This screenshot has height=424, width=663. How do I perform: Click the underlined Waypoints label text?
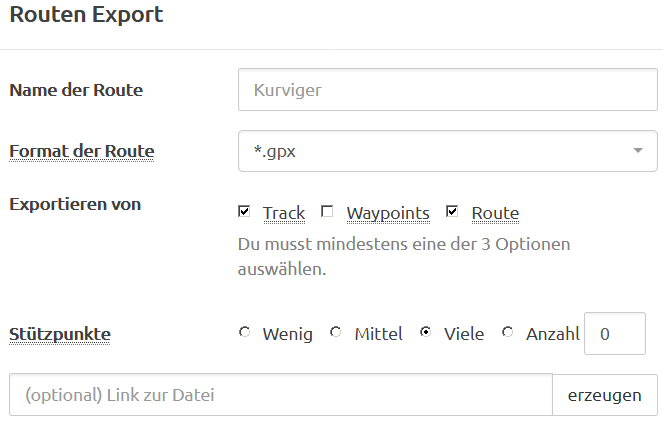tap(388, 213)
